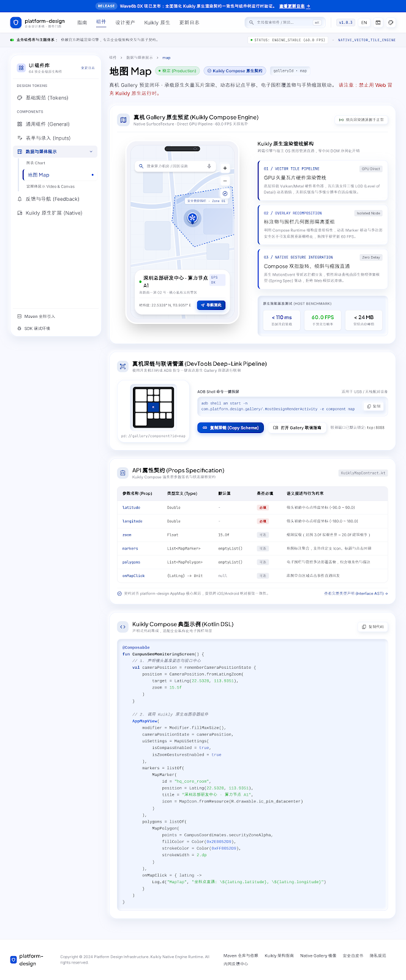406x980 pixels.
Task: Click the 导航到此 button on phone card
Action: coord(211,305)
